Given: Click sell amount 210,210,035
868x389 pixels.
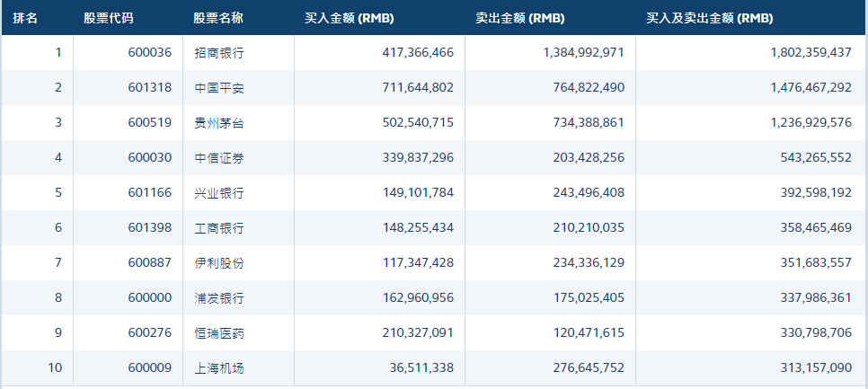Looking at the screenshot, I should (589, 227).
